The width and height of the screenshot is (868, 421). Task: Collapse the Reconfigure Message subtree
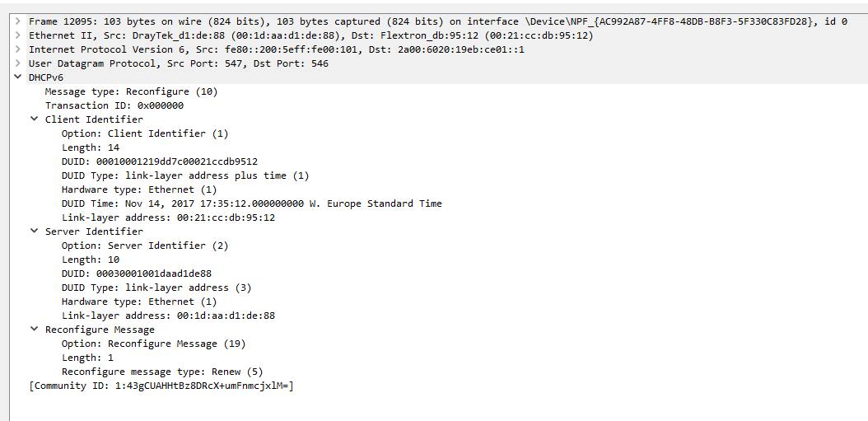tap(35, 329)
